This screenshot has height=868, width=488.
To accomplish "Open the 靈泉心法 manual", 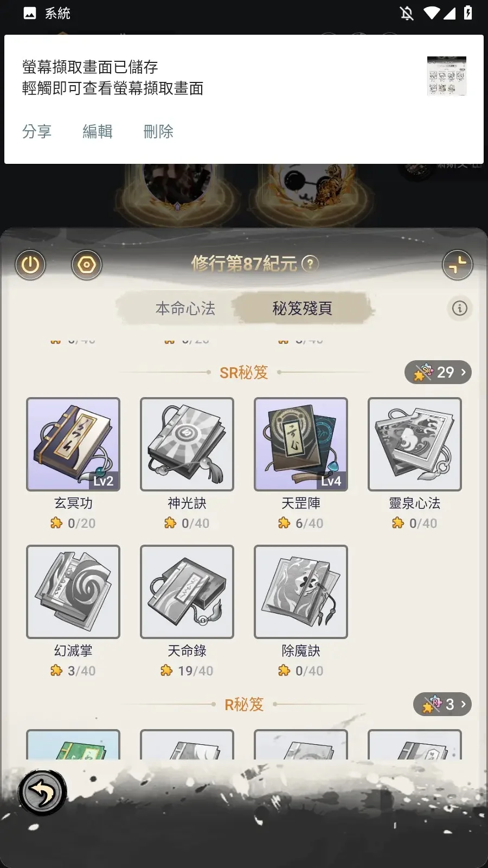I will click(415, 444).
